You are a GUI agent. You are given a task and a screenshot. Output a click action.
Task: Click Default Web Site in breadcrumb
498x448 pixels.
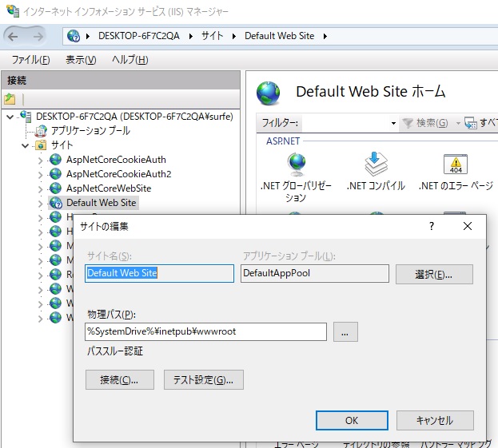point(280,36)
